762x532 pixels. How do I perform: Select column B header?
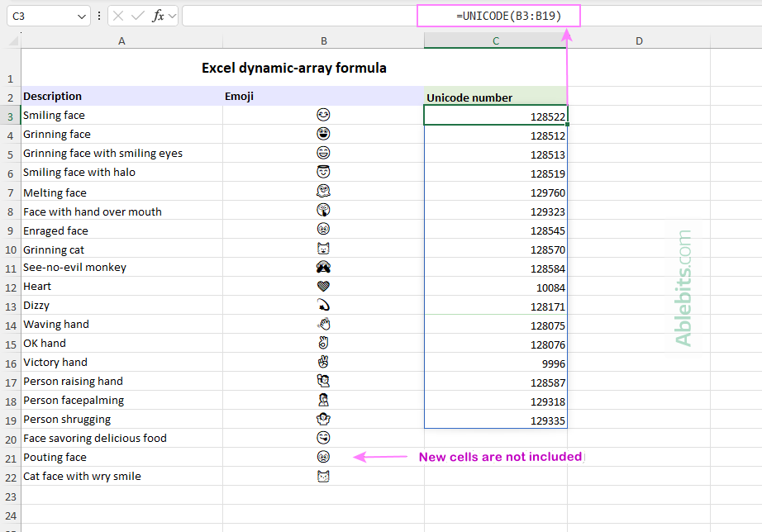(323, 40)
